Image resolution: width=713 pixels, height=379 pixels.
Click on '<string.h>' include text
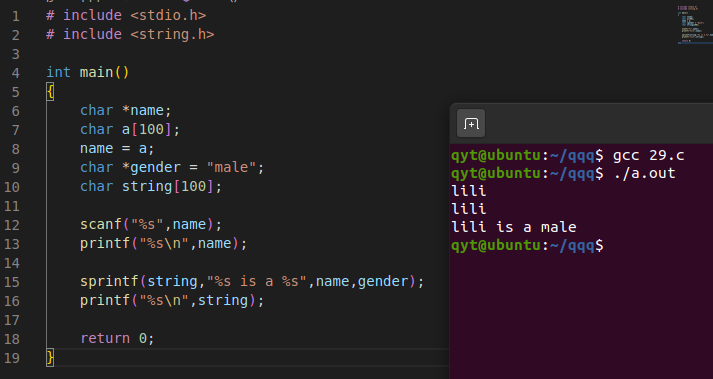[172, 34]
